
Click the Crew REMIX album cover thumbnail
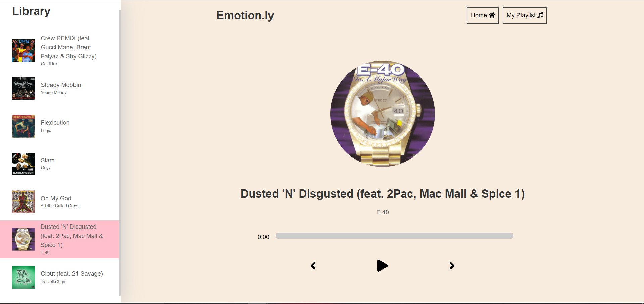(x=23, y=51)
